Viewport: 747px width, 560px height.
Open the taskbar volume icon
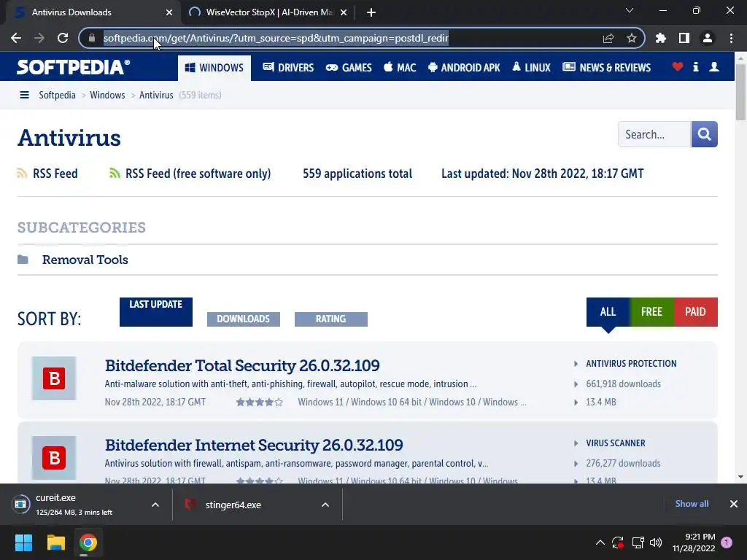(x=656, y=542)
